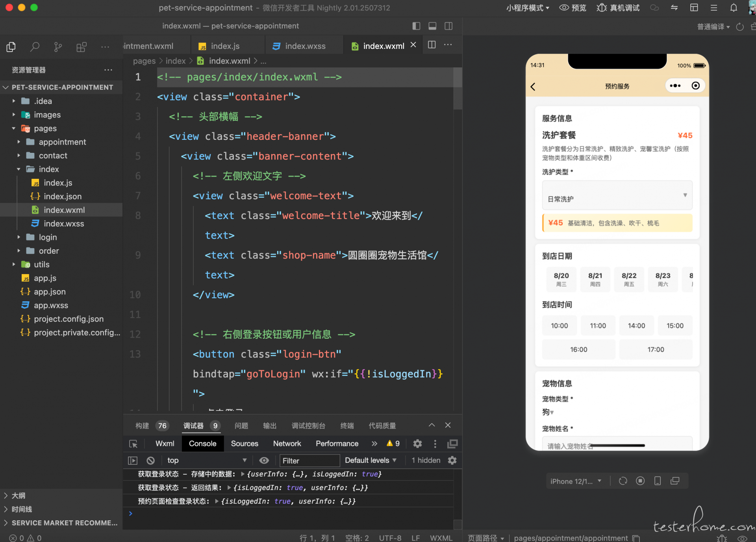The height and width of the screenshot is (542, 756).
Task: Open the 洗护类型 日常洗护 picker
Action: click(x=617, y=195)
